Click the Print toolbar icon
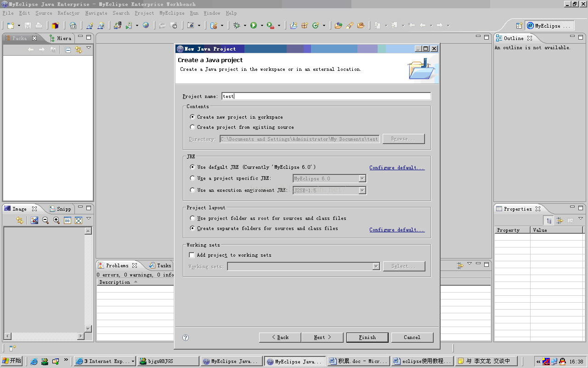588x368 pixels. pos(39,26)
